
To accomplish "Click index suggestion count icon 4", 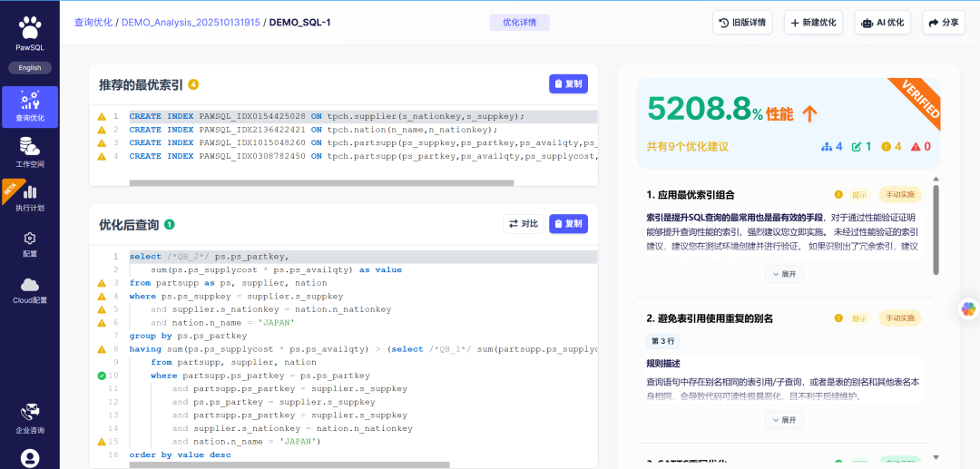I will point(831,147).
